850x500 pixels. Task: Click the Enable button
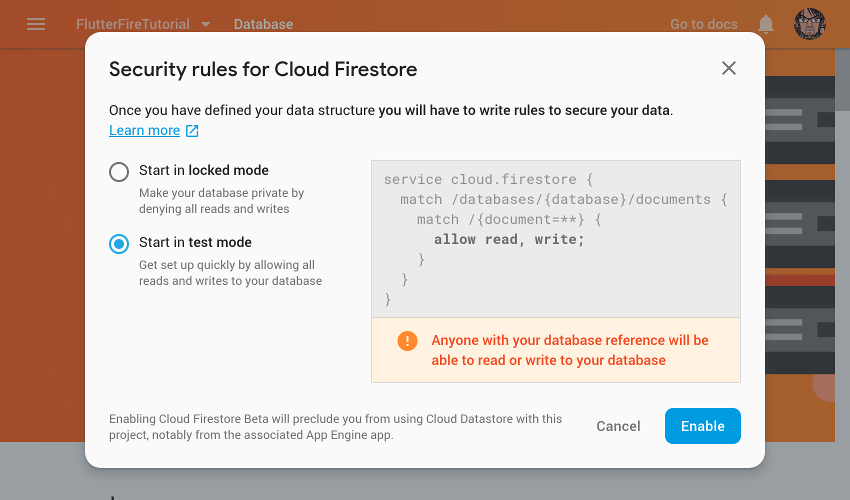[x=703, y=426]
